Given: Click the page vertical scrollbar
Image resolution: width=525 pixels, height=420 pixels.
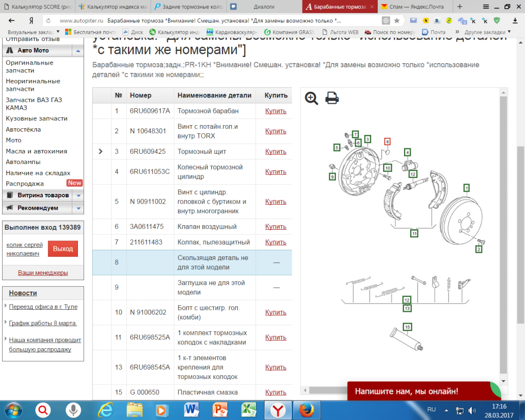Looking at the screenshot, I should [521, 205].
